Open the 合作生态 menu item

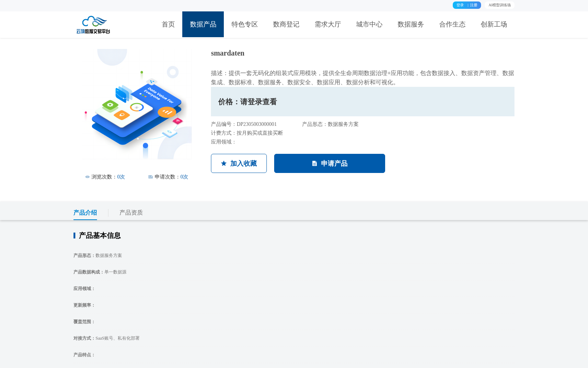452,24
